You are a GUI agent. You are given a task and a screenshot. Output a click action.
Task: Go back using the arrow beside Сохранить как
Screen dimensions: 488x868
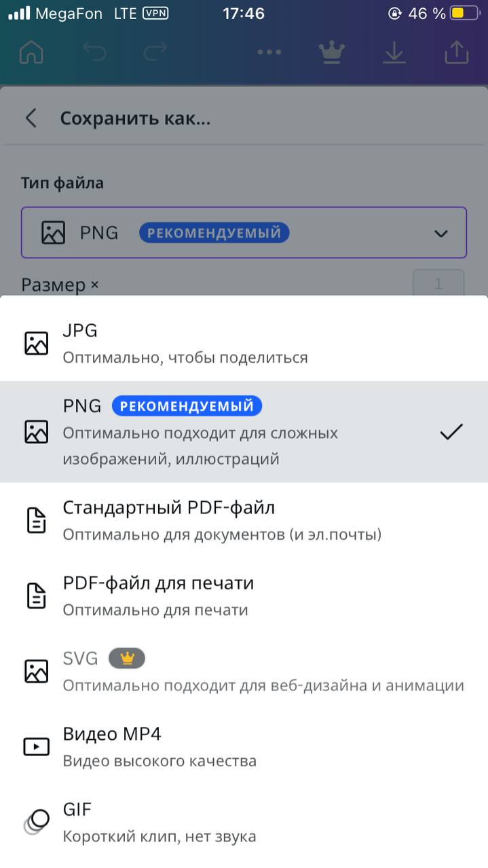point(31,118)
